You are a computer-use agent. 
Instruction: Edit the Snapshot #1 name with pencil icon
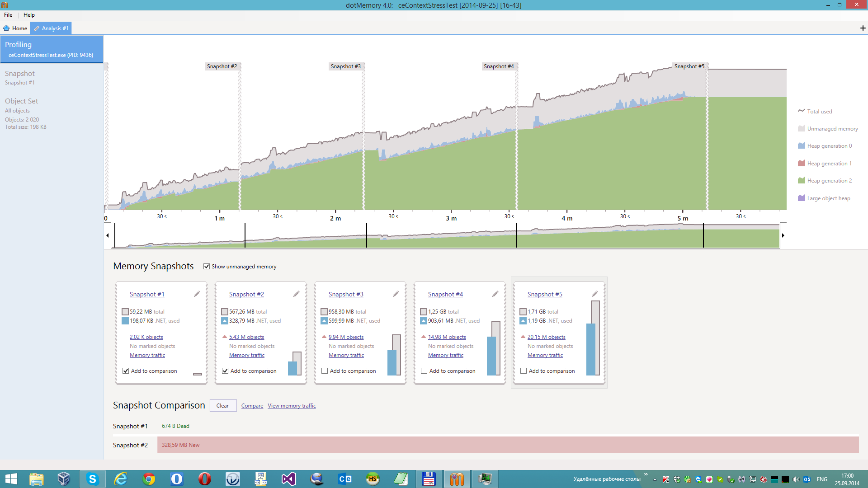tap(197, 294)
